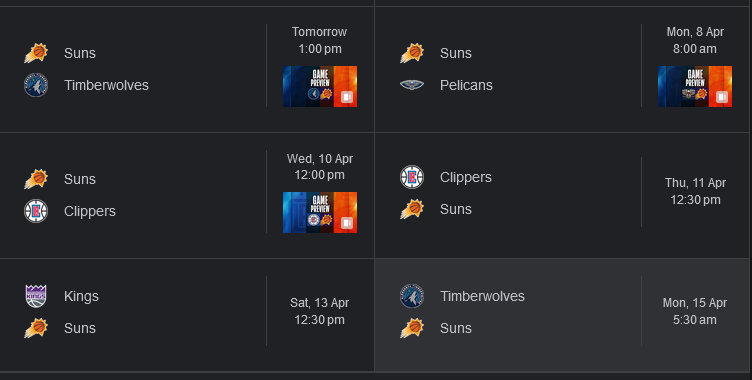Click the Mon, 15 Apr 5:30 am game time
This screenshot has height=380, width=752.
[x=695, y=311]
